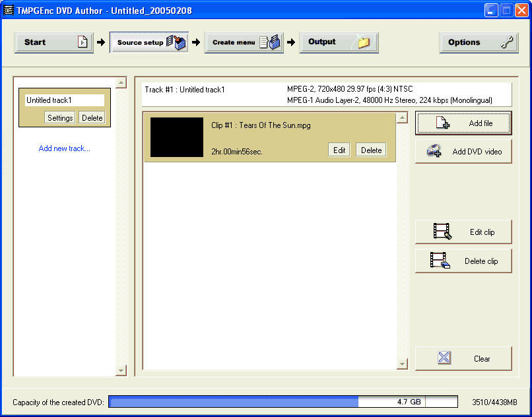The width and height of the screenshot is (532, 417).
Task: Select the black thumbnail of Clip #1
Action: (x=177, y=137)
